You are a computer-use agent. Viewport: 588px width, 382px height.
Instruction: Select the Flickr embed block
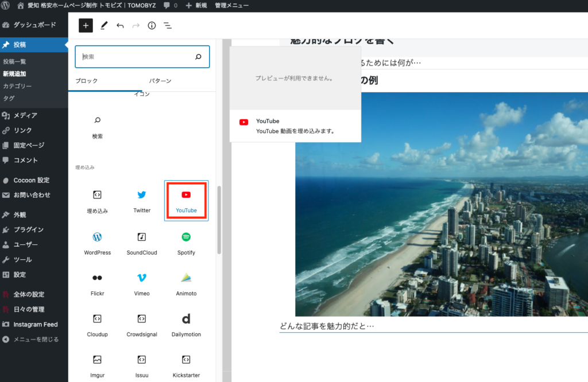(97, 283)
